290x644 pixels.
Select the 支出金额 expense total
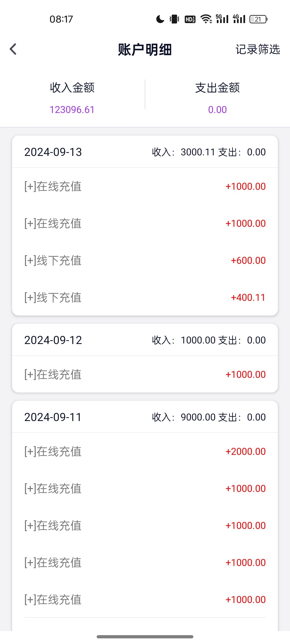217,88
